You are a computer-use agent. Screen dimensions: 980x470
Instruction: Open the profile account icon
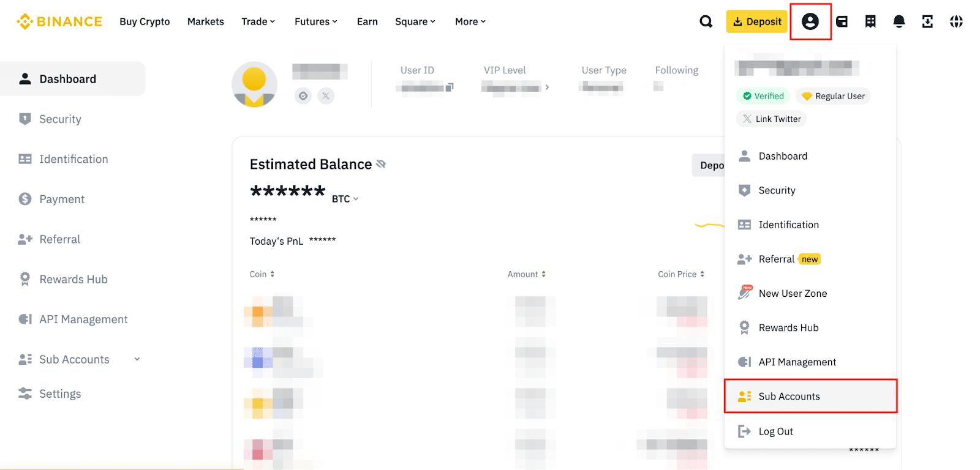[810, 22]
